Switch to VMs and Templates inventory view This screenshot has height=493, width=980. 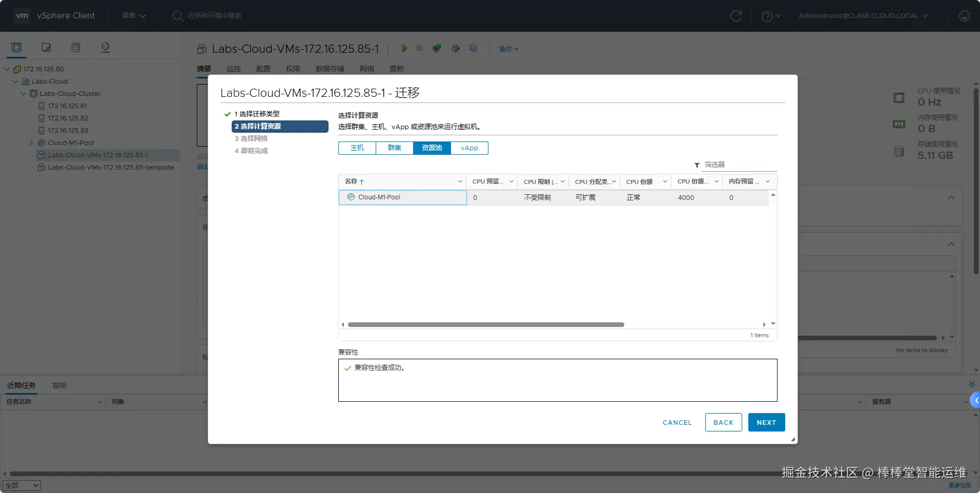click(46, 48)
